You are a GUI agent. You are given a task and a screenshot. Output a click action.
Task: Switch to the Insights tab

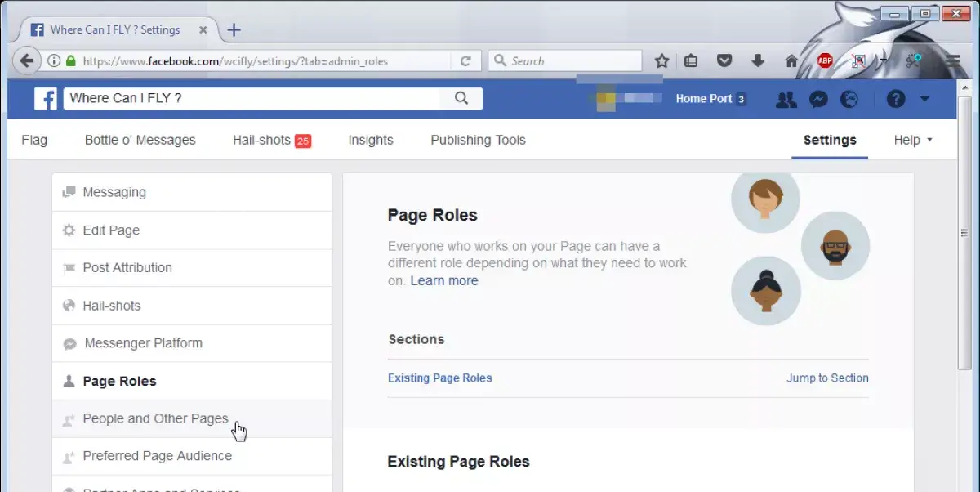371,140
